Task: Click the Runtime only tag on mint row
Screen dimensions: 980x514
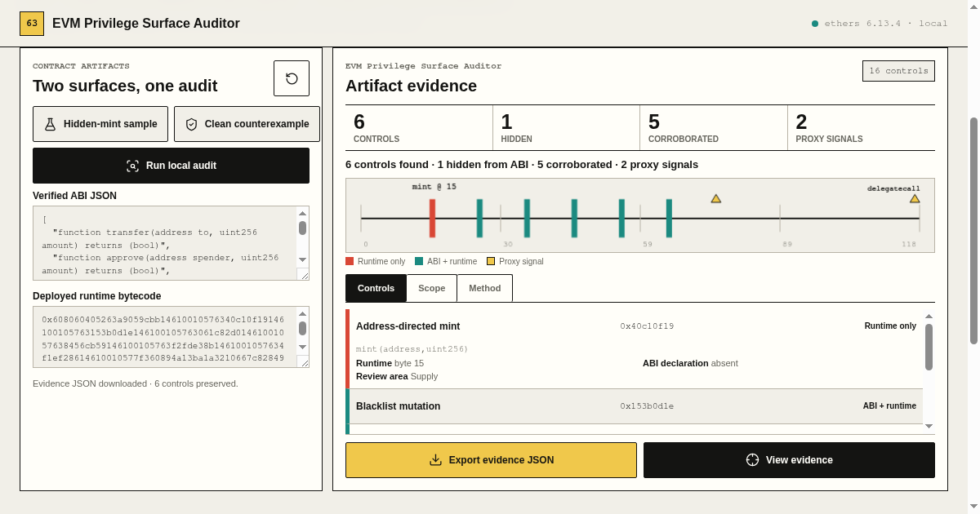Action: click(890, 326)
